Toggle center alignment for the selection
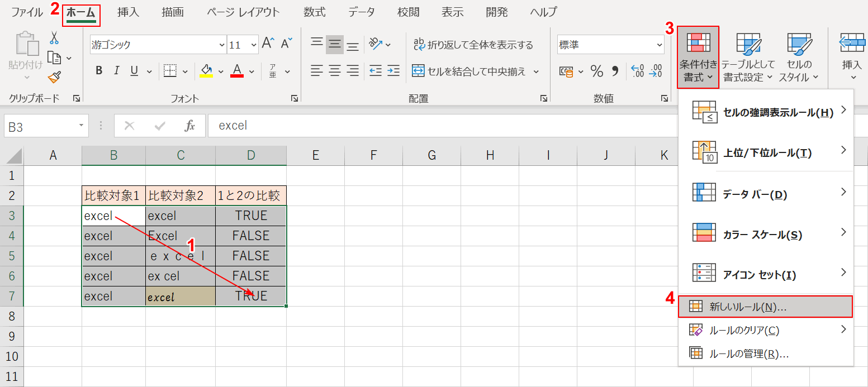 (334, 71)
